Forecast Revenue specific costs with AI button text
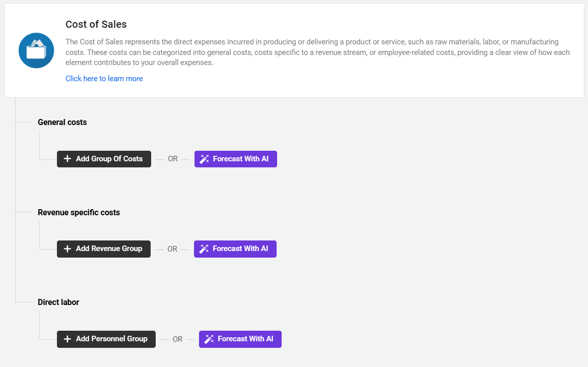Image resolution: width=588 pixels, height=367 pixels. pos(240,249)
